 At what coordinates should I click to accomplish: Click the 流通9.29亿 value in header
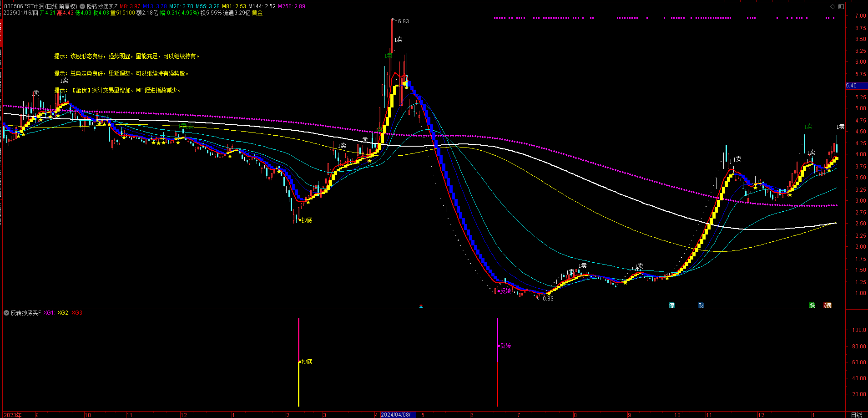coord(237,13)
